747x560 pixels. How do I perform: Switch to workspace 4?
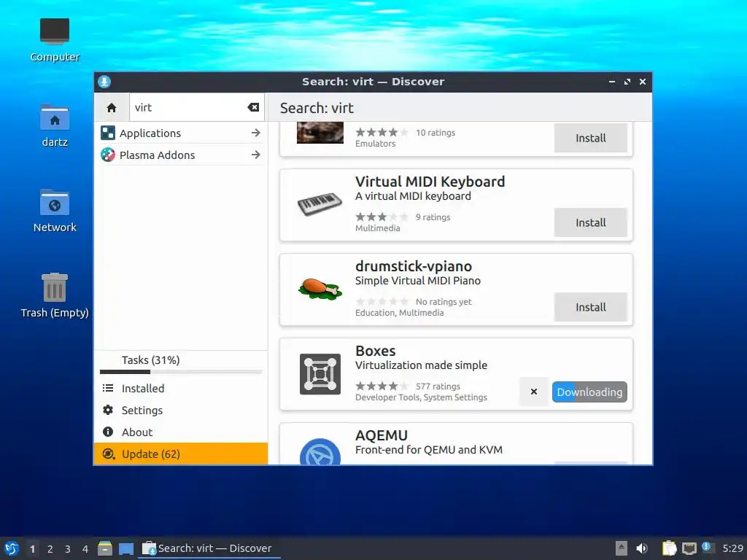(x=85, y=549)
